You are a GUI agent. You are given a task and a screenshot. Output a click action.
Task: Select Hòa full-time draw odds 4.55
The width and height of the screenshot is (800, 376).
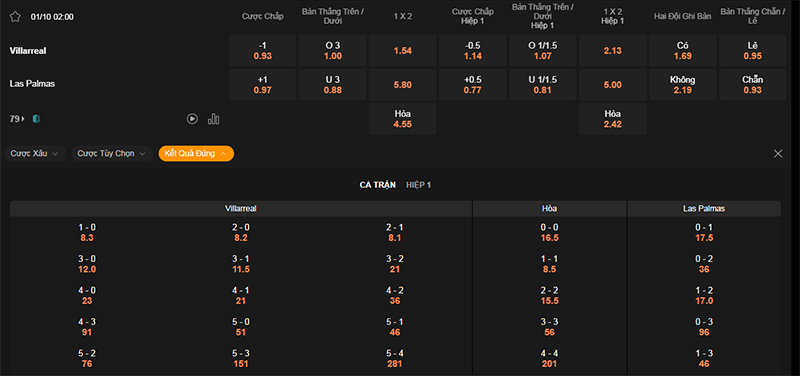pos(403,119)
